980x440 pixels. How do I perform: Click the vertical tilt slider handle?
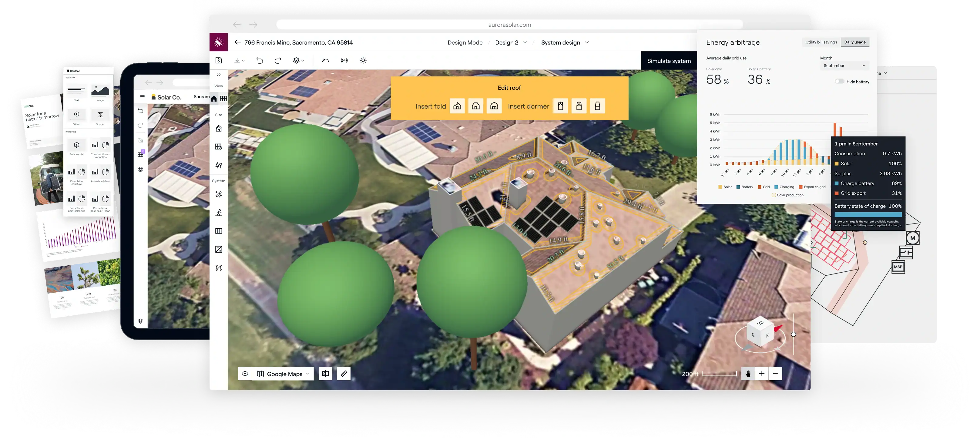coord(794,334)
